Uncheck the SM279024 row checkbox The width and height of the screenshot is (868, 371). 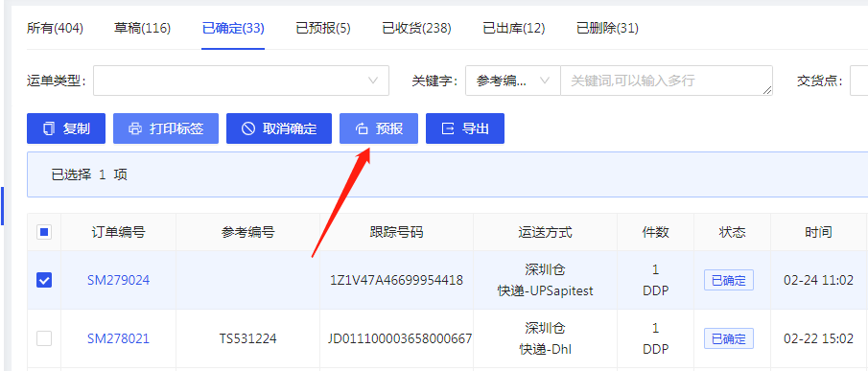(x=44, y=280)
